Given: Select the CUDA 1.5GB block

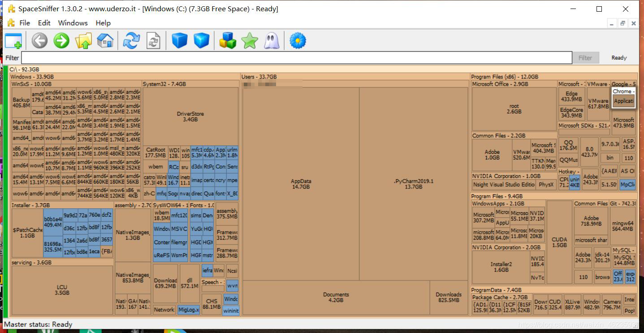Looking at the screenshot, I should 559,242.
